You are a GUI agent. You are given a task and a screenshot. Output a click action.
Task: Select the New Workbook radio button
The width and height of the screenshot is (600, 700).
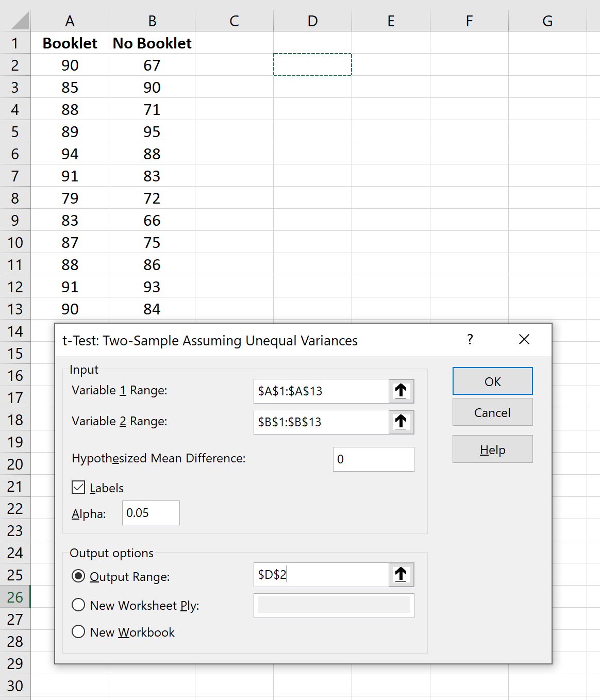pos(78,631)
